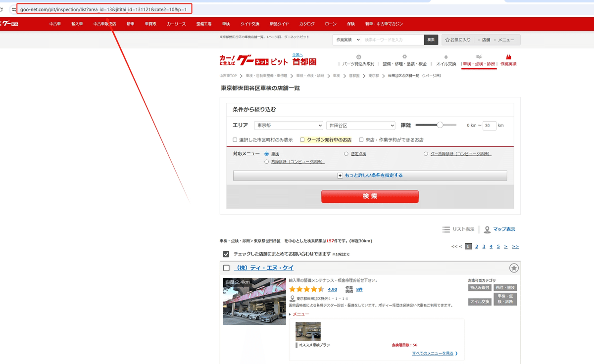Click the 4.90 rating score link
Image resolution: width=594 pixels, height=364 pixels.
(x=333, y=289)
